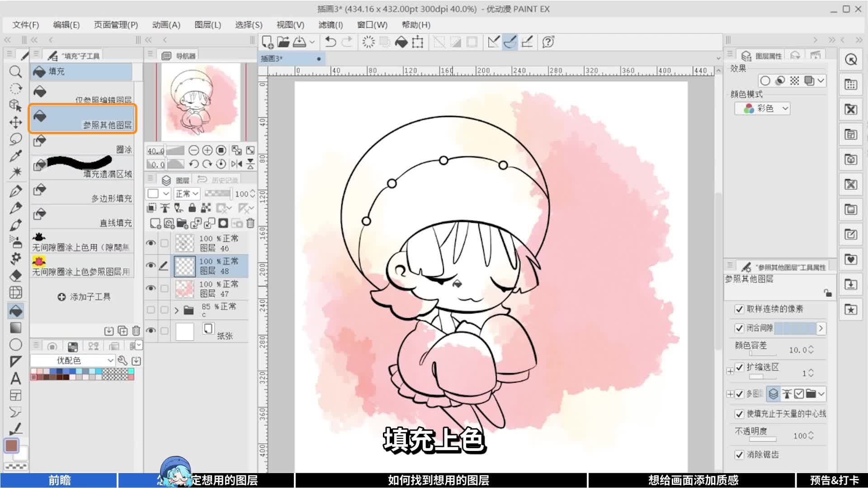Viewport: 868px width, 488px height.
Task: Open the 颜色模式 彩色 dropdown
Action: pos(762,108)
